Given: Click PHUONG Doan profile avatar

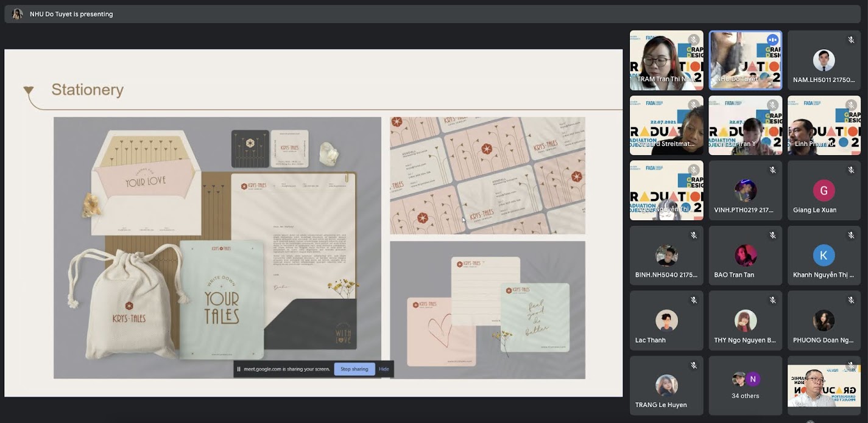Looking at the screenshot, I should pos(824,321).
